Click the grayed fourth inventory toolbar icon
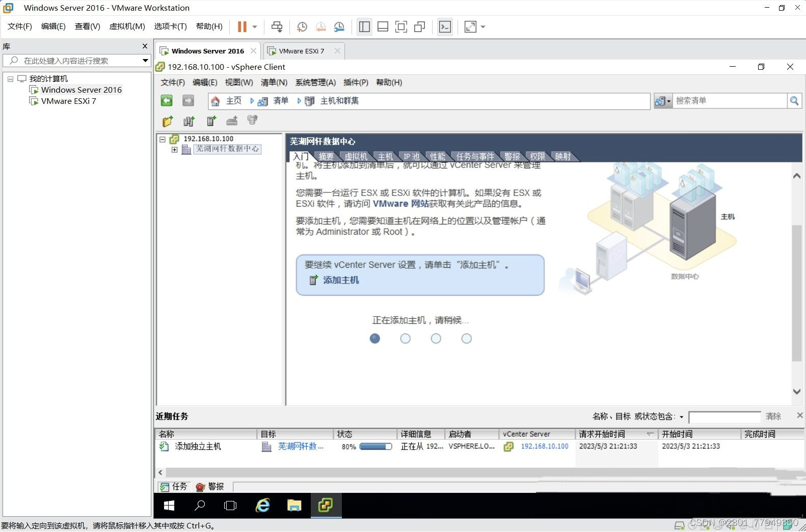The width and height of the screenshot is (806, 532). pos(232,121)
